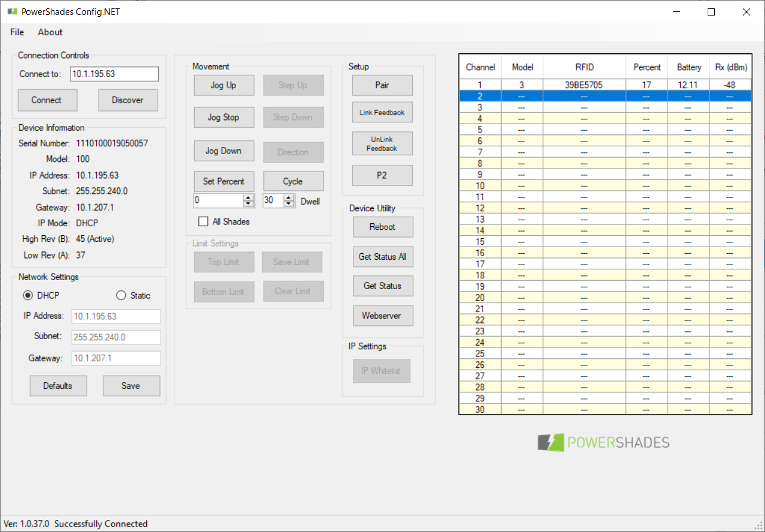
Task: Select the highlighted channel 2 row
Action: 605,96
